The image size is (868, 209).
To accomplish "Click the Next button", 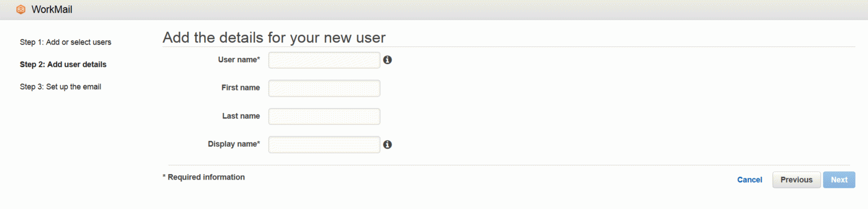I will (x=839, y=180).
